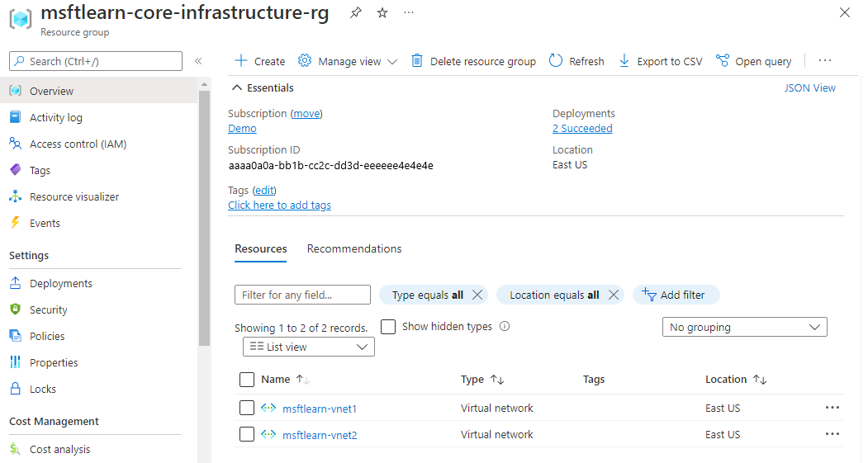The height and width of the screenshot is (463, 868).
Task: Remove the Type equals all filter
Action: pos(477,295)
